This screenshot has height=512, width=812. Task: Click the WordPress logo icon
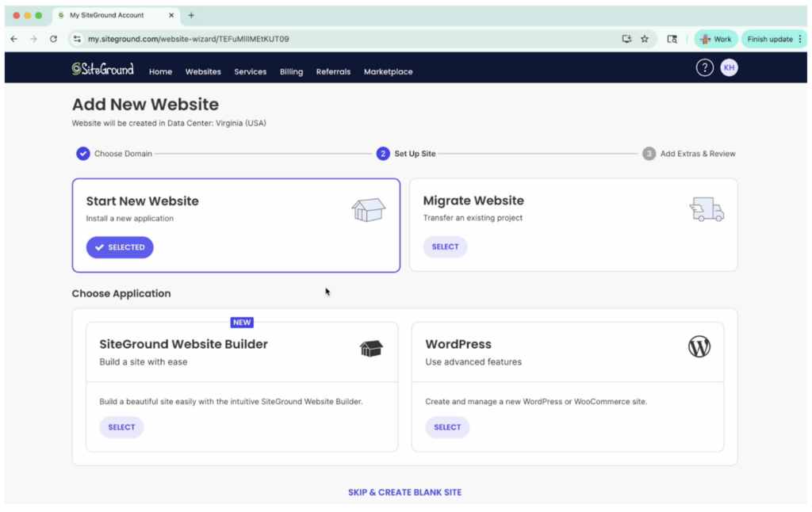(x=699, y=346)
